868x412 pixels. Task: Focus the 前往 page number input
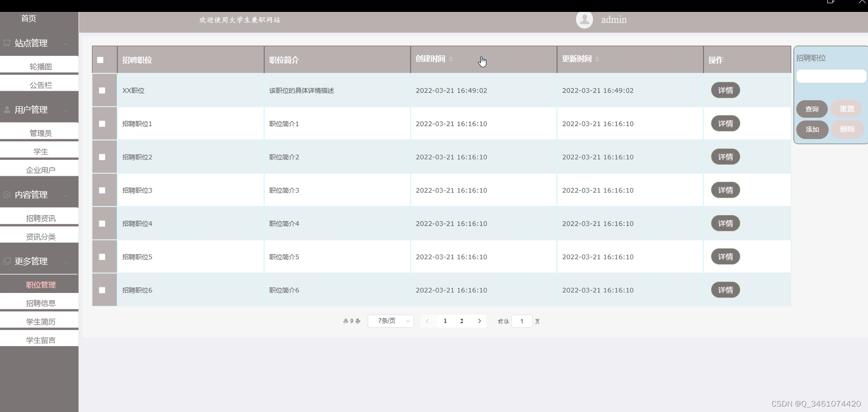tap(522, 321)
